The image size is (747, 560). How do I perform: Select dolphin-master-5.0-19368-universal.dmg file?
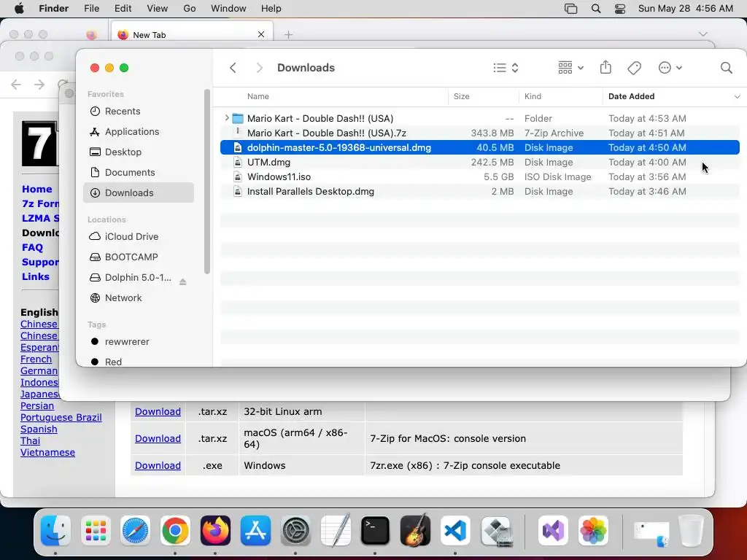point(480,147)
